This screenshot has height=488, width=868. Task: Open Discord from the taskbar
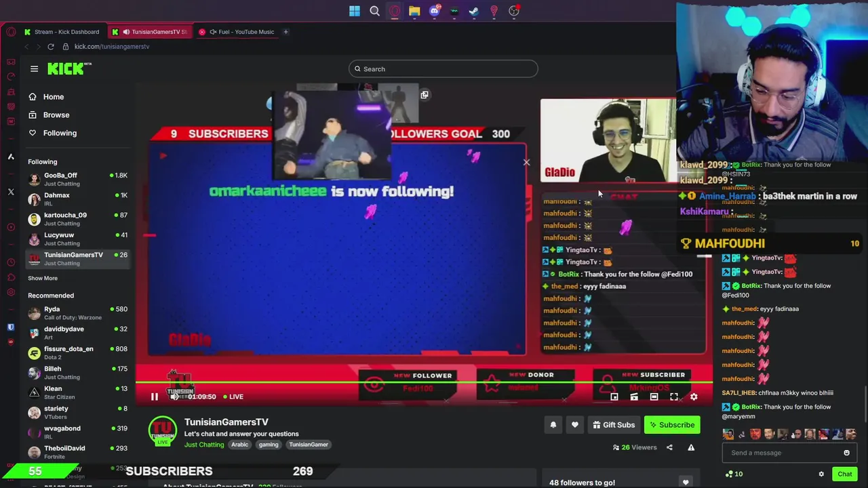coord(435,11)
